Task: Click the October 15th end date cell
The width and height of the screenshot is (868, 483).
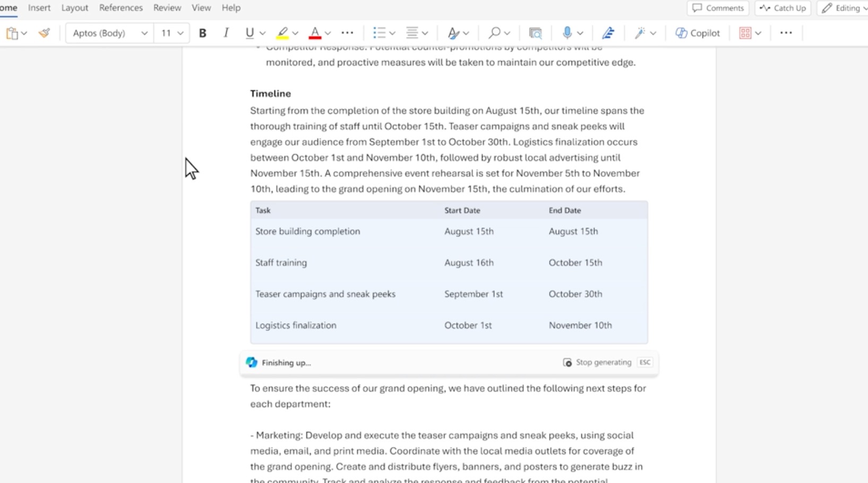Action: point(575,262)
